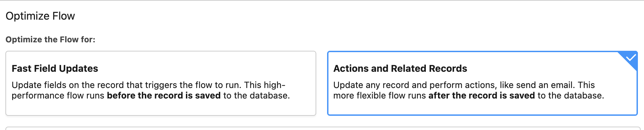This screenshot has height=130, width=644.
Task: Select the Actions and Related Records card
Action: pyautogui.click(x=482, y=83)
